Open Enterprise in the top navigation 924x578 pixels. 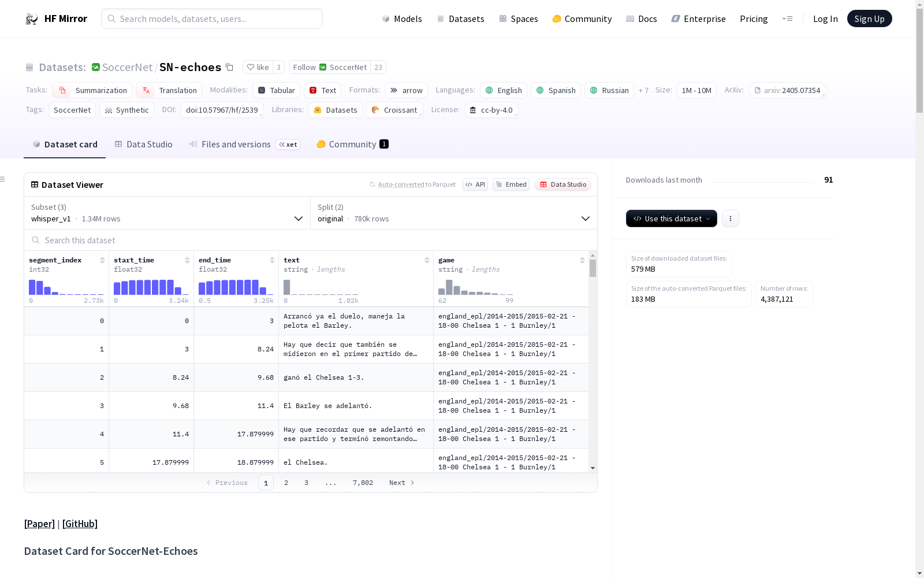(699, 18)
